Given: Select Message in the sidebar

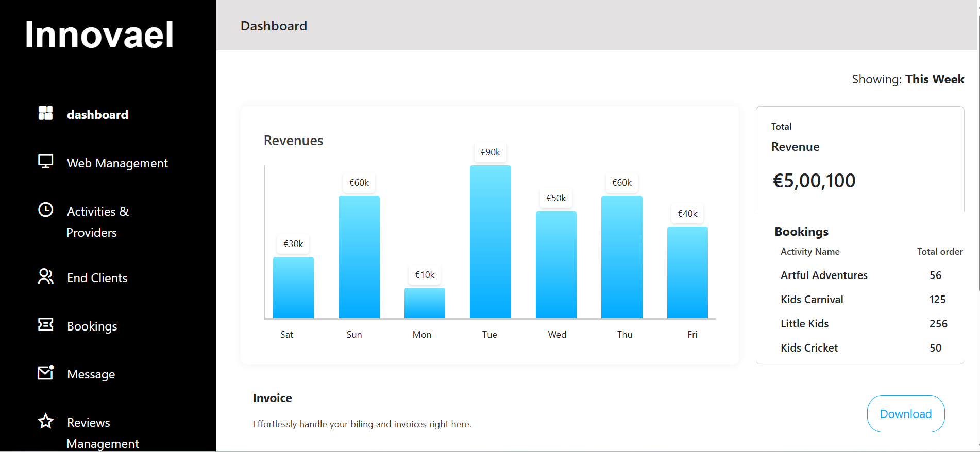Looking at the screenshot, I should pos(91,374).
